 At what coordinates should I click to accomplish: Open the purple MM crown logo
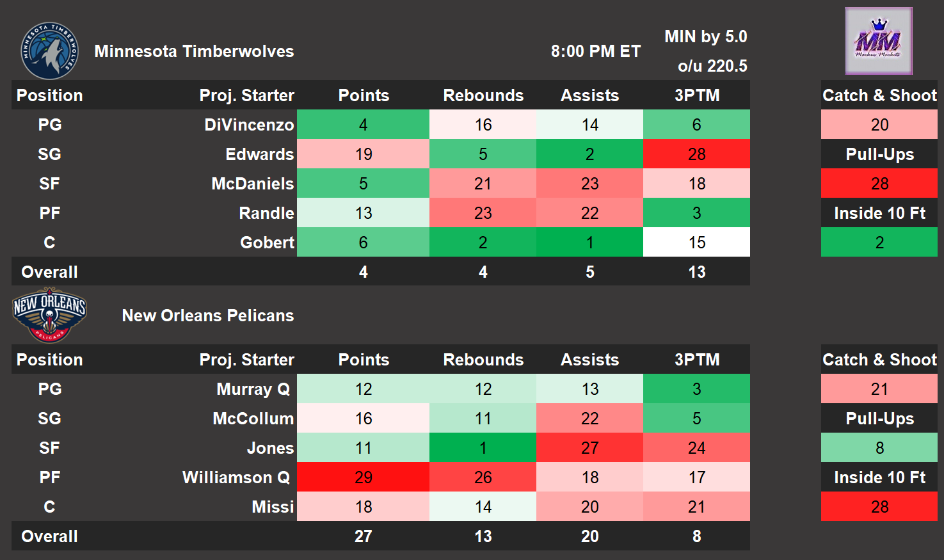coord(878,42)
